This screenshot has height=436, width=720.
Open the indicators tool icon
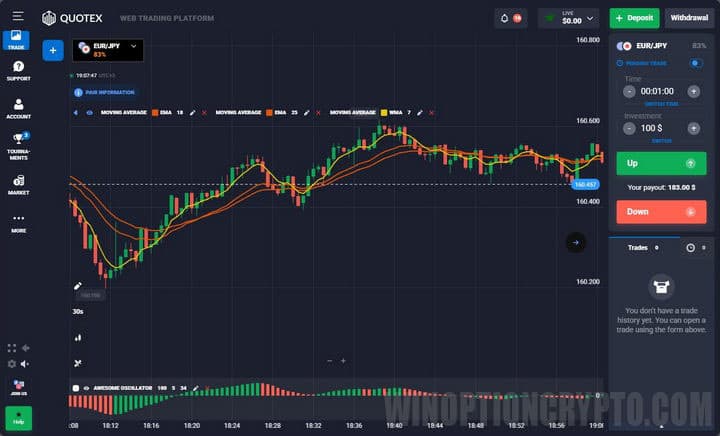(78, 363)
